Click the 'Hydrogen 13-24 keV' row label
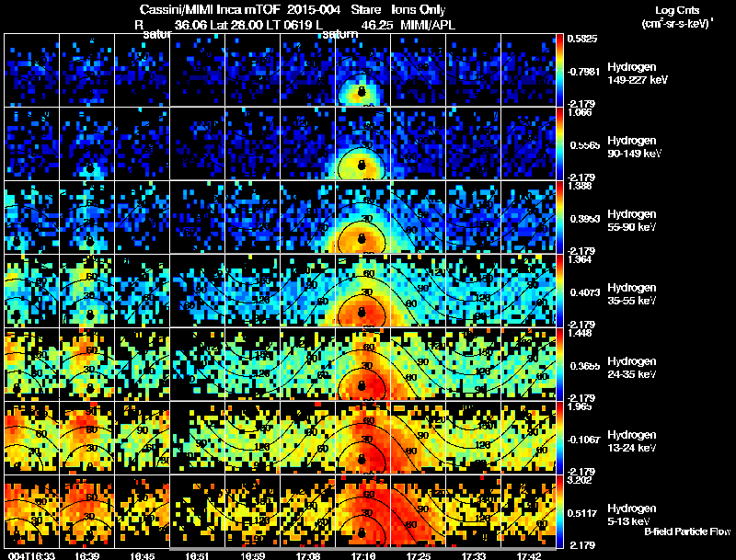Screen dimensions: 736x560 [632, 441]
